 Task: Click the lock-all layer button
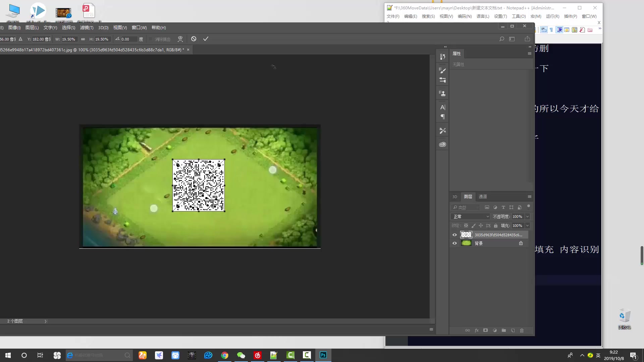[496, 226]
